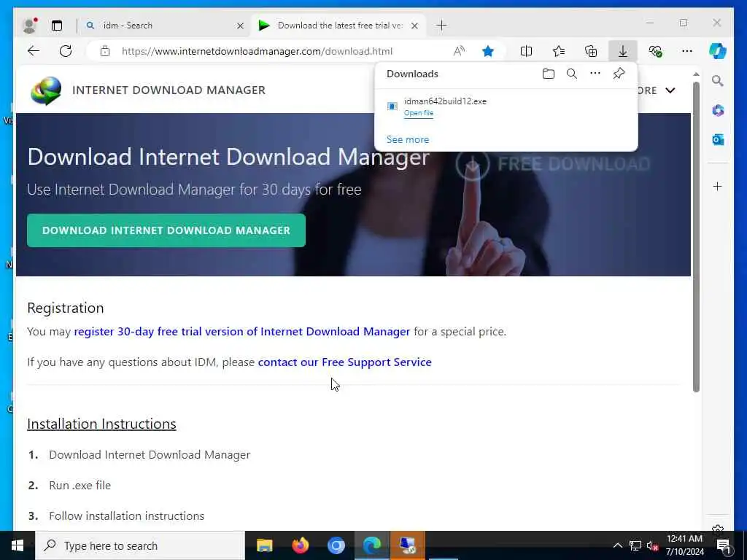
Task: Click the Internet Download Manager logo
Action: click(46, 90)
